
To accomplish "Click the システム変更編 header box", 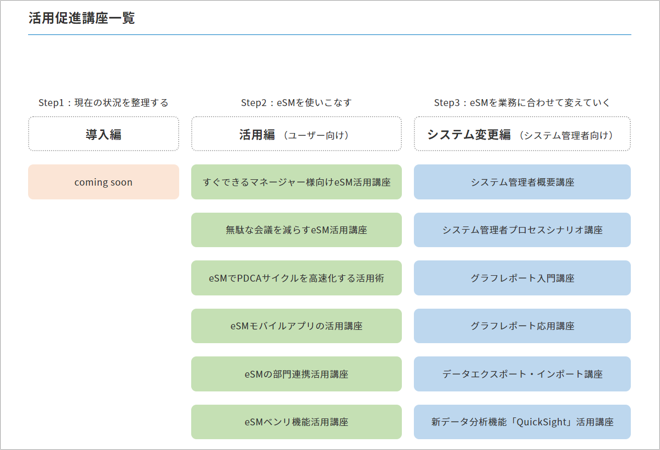I will (x=522, y=134).
